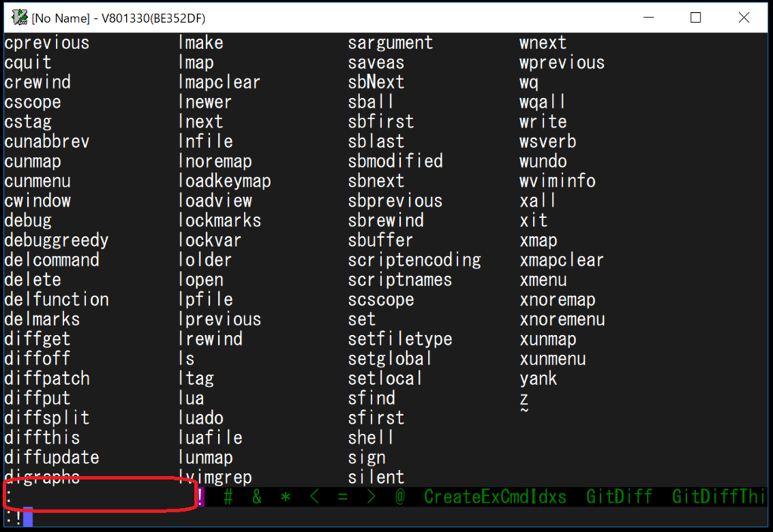Click the word 'cprevious'
The image size is (773, 532).
(47, 43)
